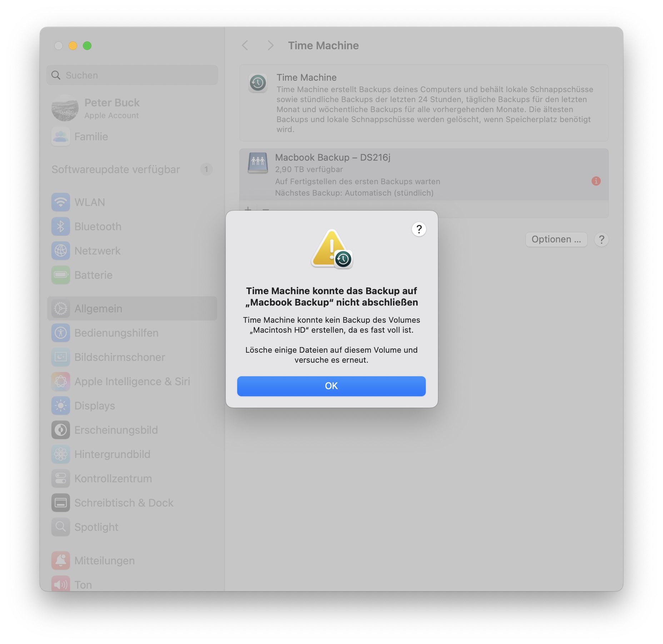663x644 pixels.
Task: Click the red backup error info icon
Action: click(596, 181)
